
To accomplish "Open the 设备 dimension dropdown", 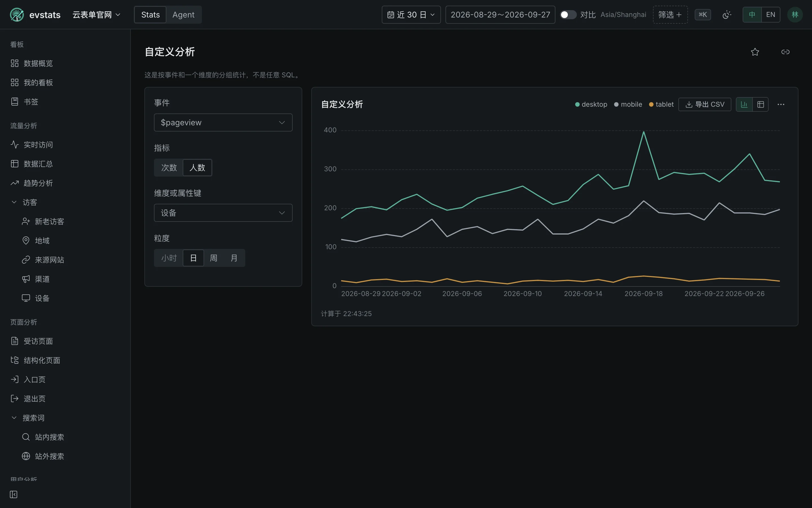I will point(223,213).
